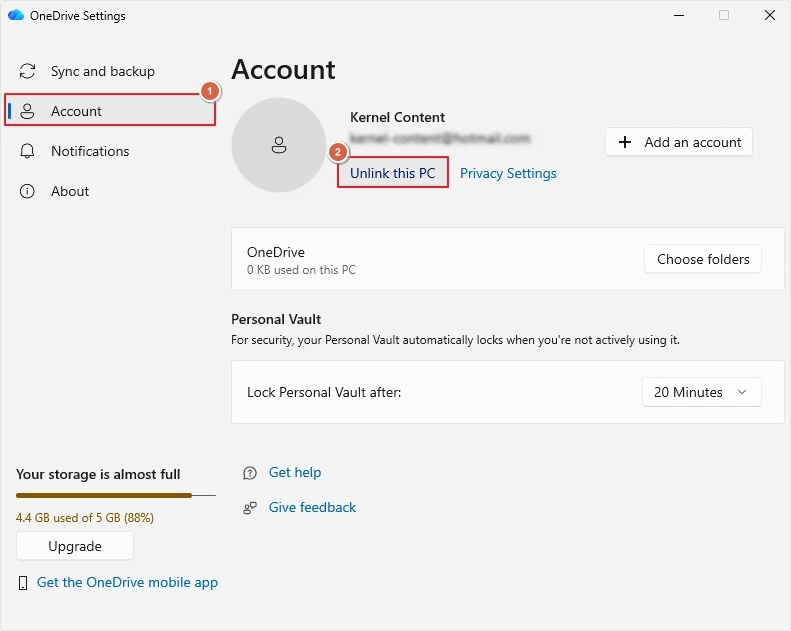Click the mobile phone icon near app link
This screenshot has height=631, width=791.
pyautogui.click(x=23, y=583)
